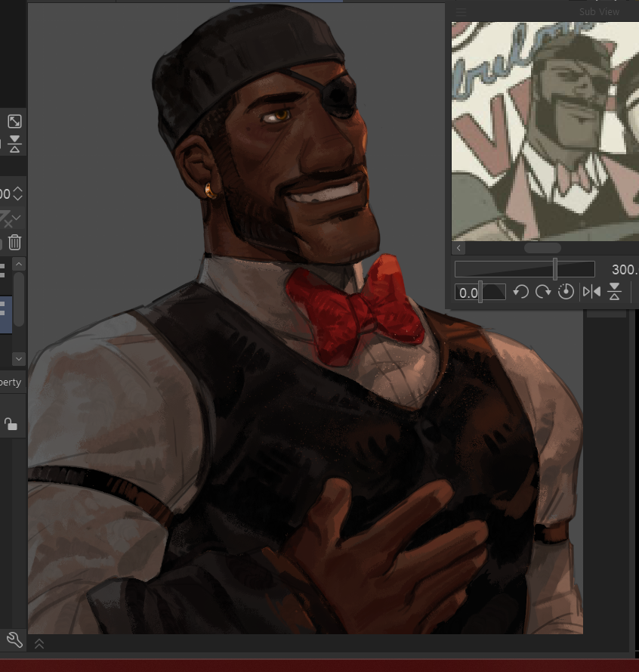
Task: Click the trash can delete layer icon
Action: (14, 242)
